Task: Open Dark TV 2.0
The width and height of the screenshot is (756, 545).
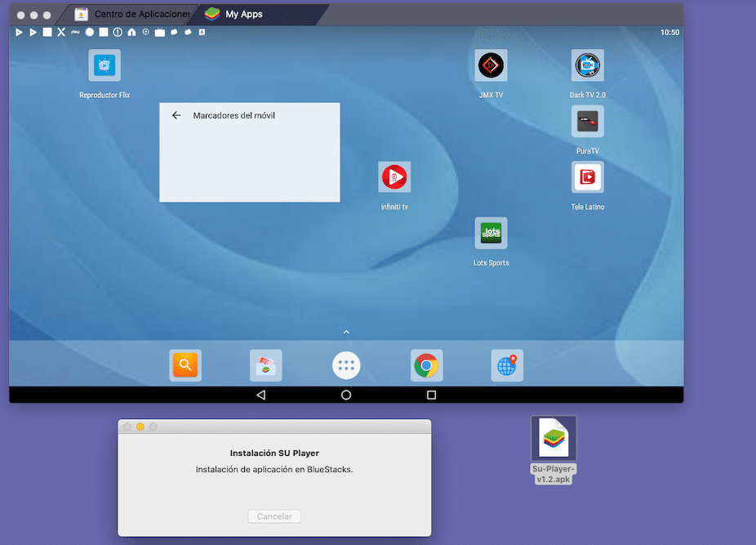Action: [x=587, y=65]
